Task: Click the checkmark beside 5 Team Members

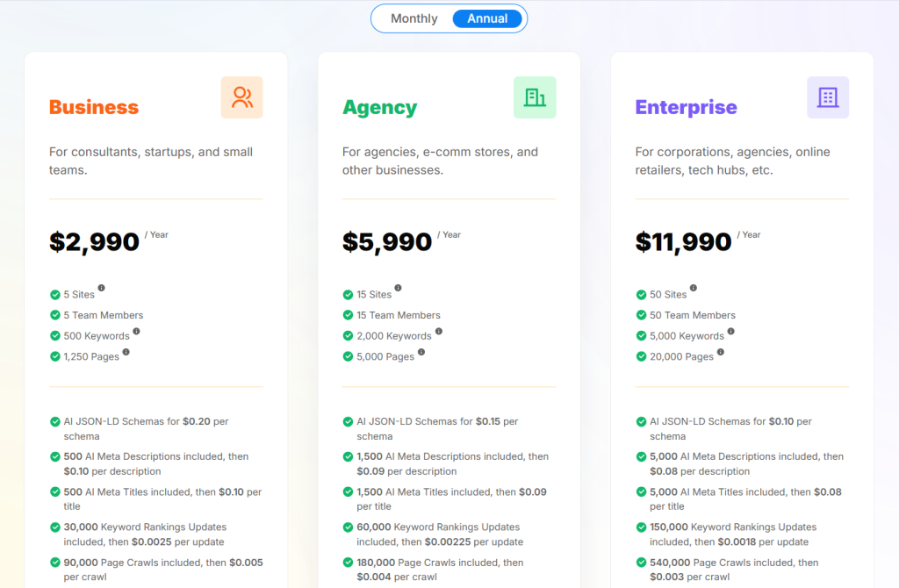Action: 55,315
